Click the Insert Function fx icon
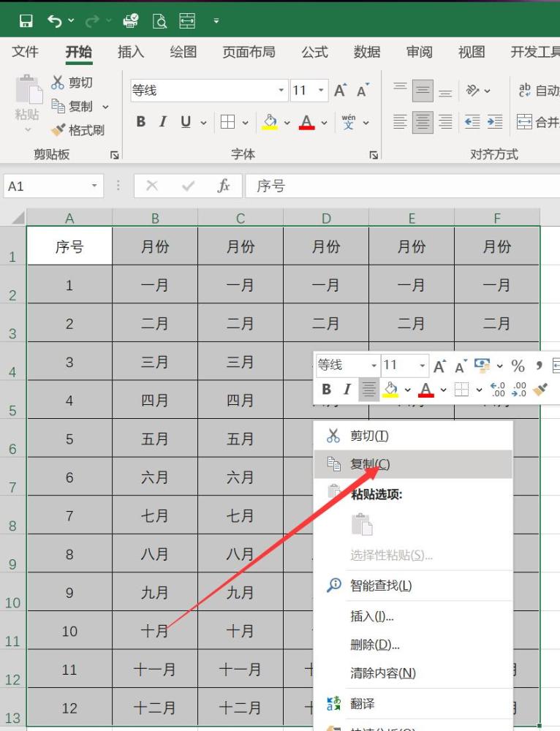This screenshot has height=731, width=560. (x=224, y=186)
